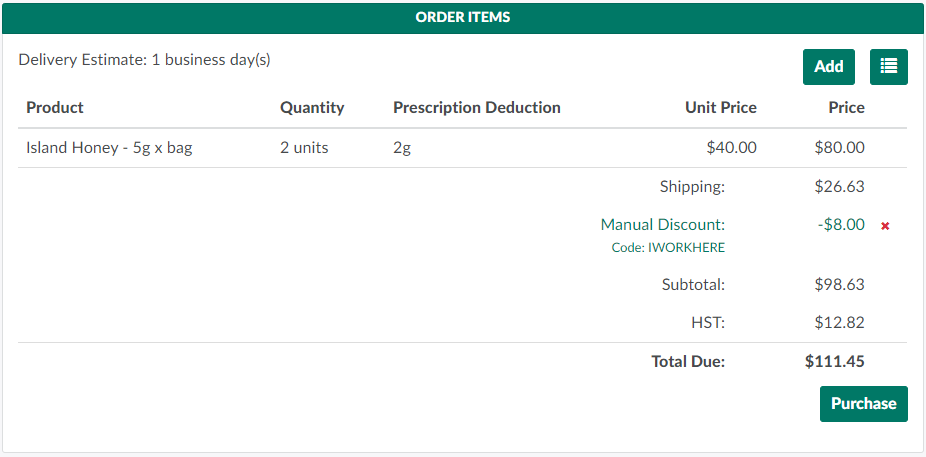Click the list view icon button
926x457 pixels.
coord(888,67)
